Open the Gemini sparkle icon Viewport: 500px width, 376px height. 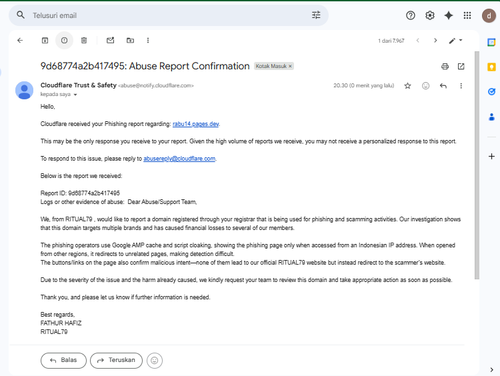[449, 15]
